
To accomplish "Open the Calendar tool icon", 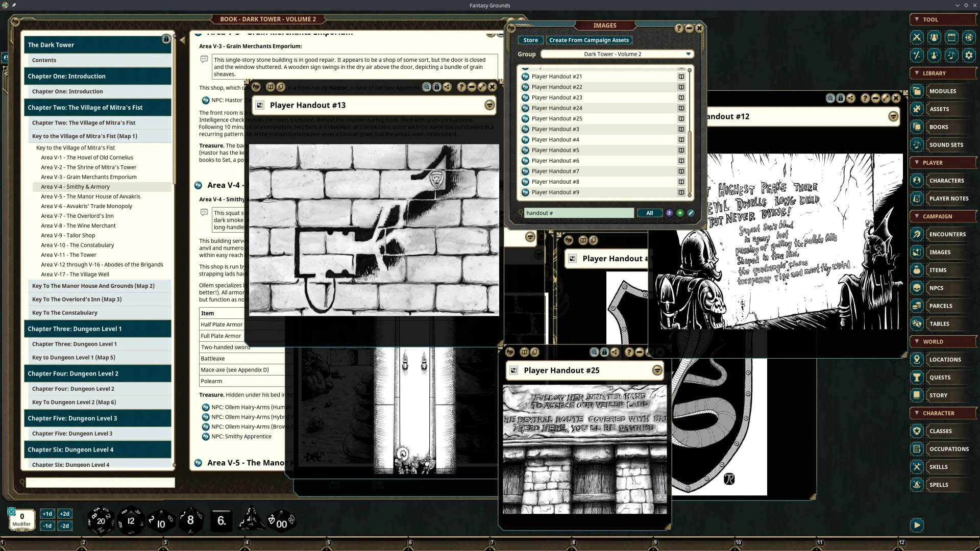I will (951, 37).
